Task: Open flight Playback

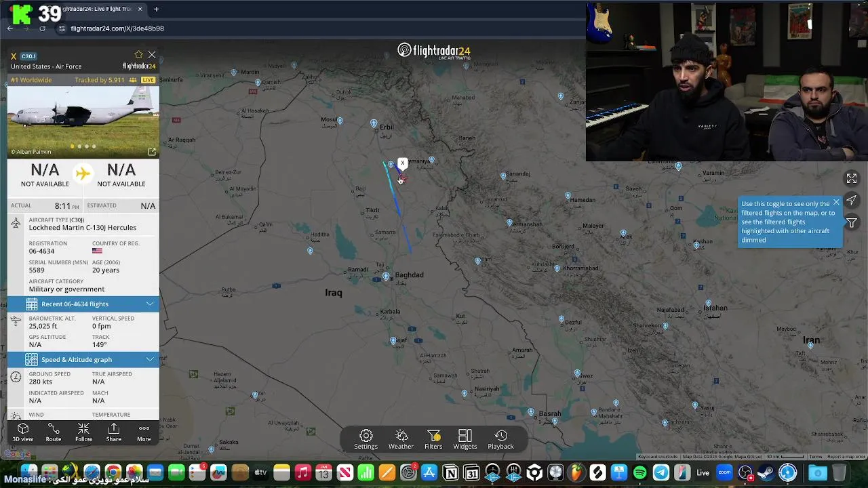Action: click(500, 439)
